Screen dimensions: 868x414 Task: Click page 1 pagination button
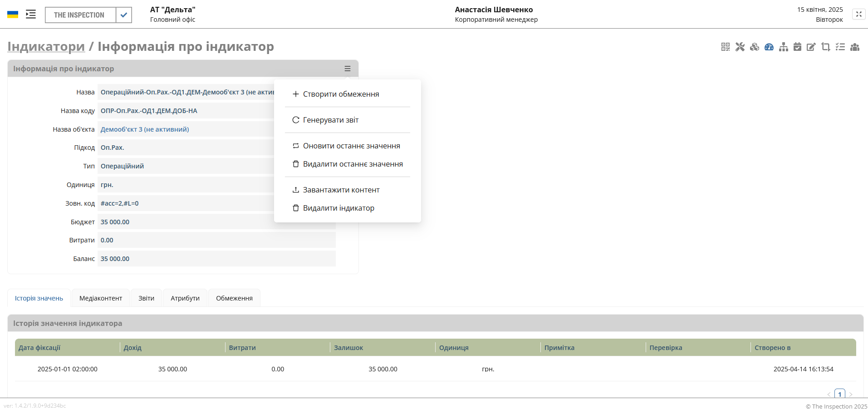point(840,394)
